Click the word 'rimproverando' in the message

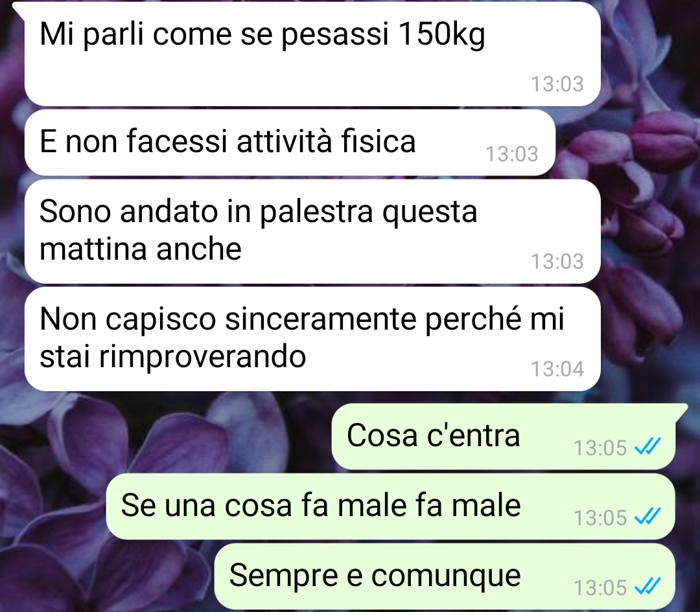[202, 357]
